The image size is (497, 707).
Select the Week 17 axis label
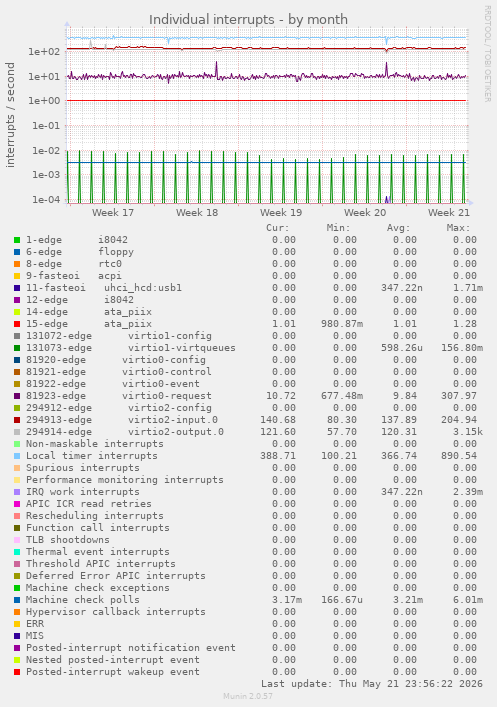113,212
